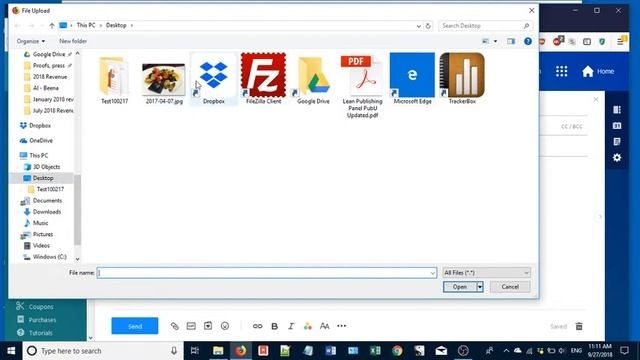Toggle bold formatting in the composer
Screen dimensions: 640x360
point(274,326)
